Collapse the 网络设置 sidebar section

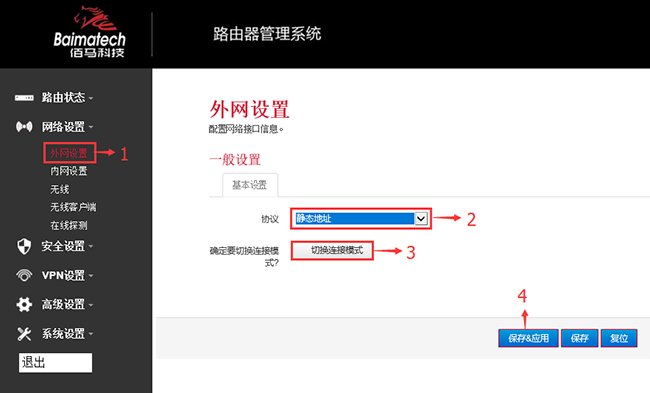(x=67, y=126)
